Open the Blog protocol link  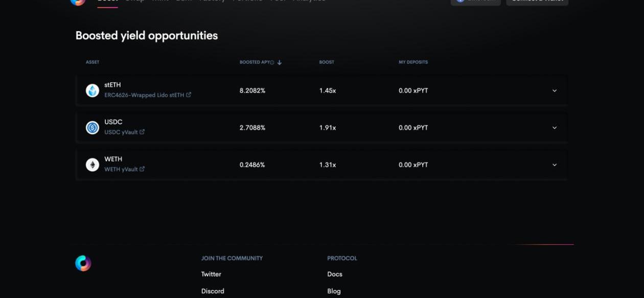click(x=334, y=291)
